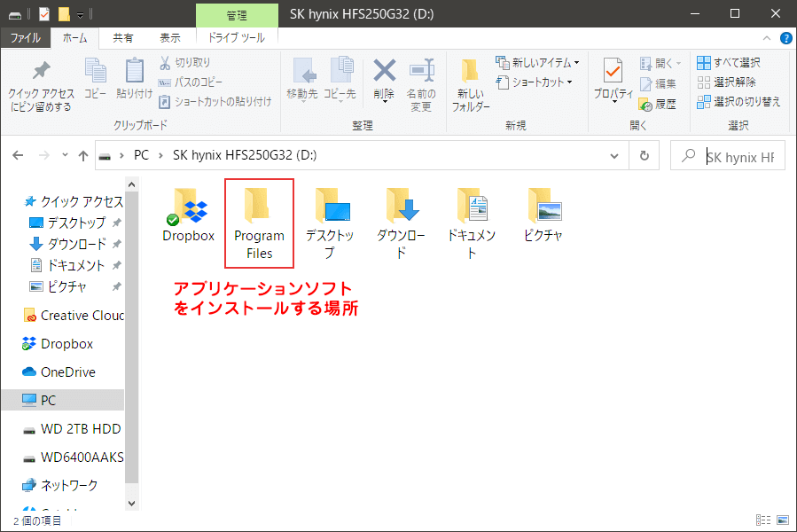Image resolution: width=797 pixels, height=532 pixels.
Task: Click Invert selection (選択の切り替え)
Action: click(738, 102)
